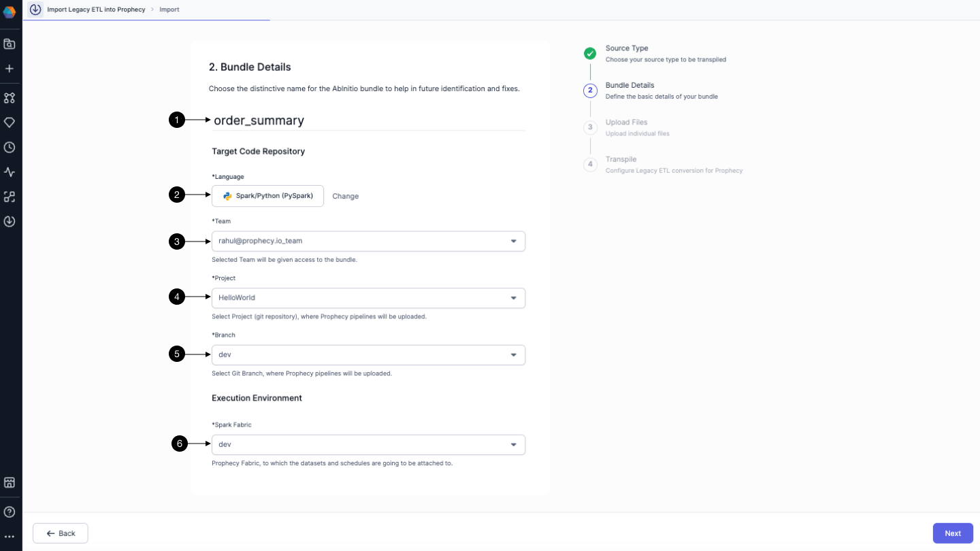This screenshot has height=551, width=980.
Task: Click 'Select Git Branch' helper text
Action: pos(301,373)
